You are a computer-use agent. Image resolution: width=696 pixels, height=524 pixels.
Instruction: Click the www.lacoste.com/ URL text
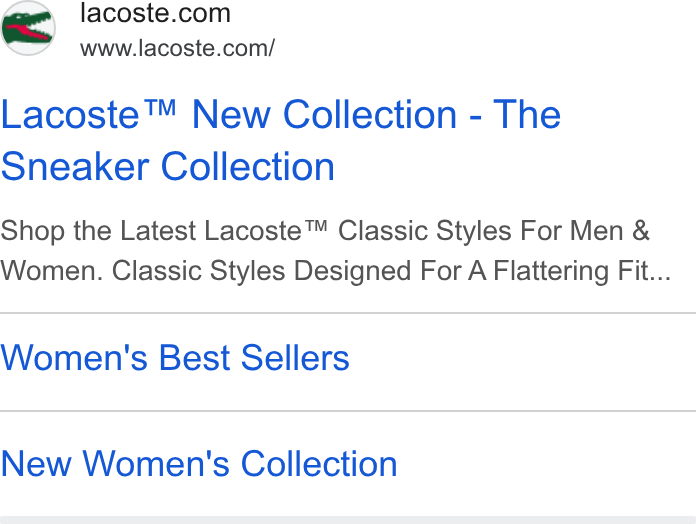pyautogui.click(x=178, y=48)
